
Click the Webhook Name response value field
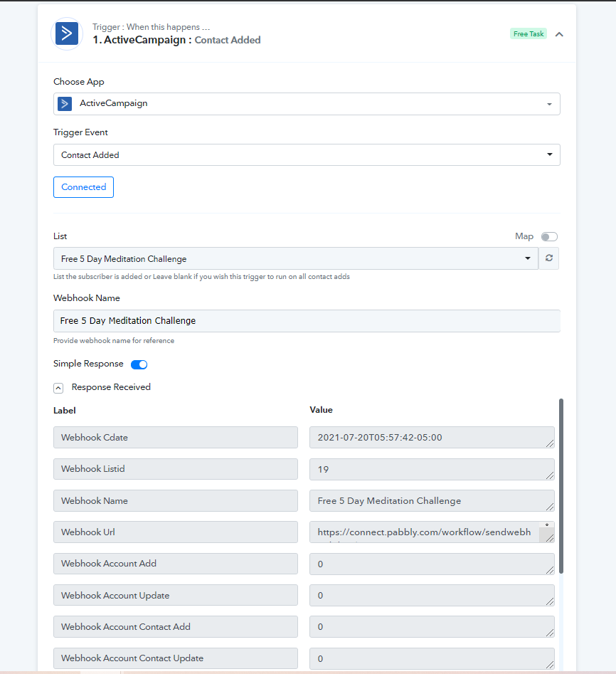432,501
